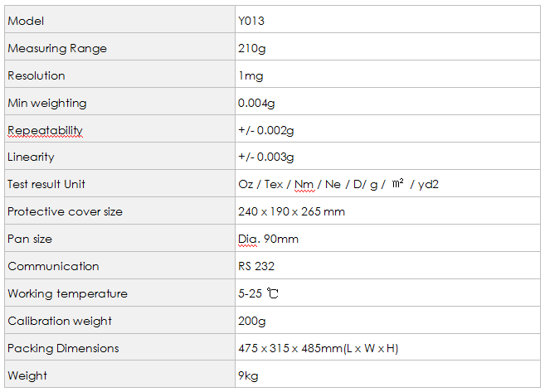
Task: Click the Measuring Range label
Action: point(57,48)
